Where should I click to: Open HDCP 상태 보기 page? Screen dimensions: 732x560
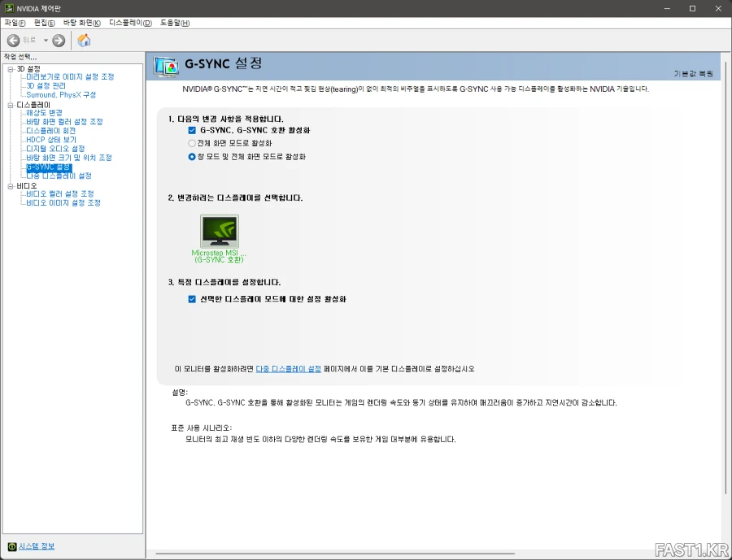tap(51, 140)
